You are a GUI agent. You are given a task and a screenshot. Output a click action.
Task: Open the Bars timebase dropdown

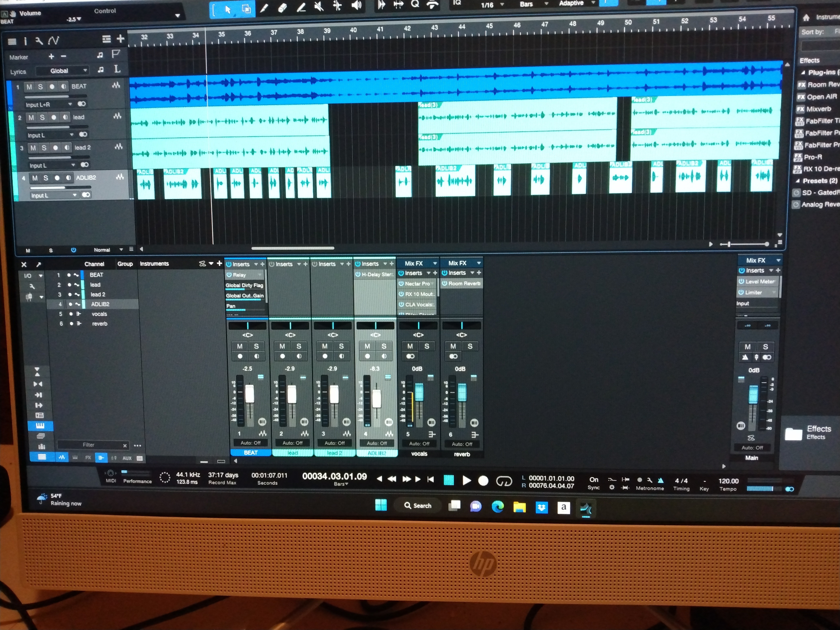coord(533,4)
